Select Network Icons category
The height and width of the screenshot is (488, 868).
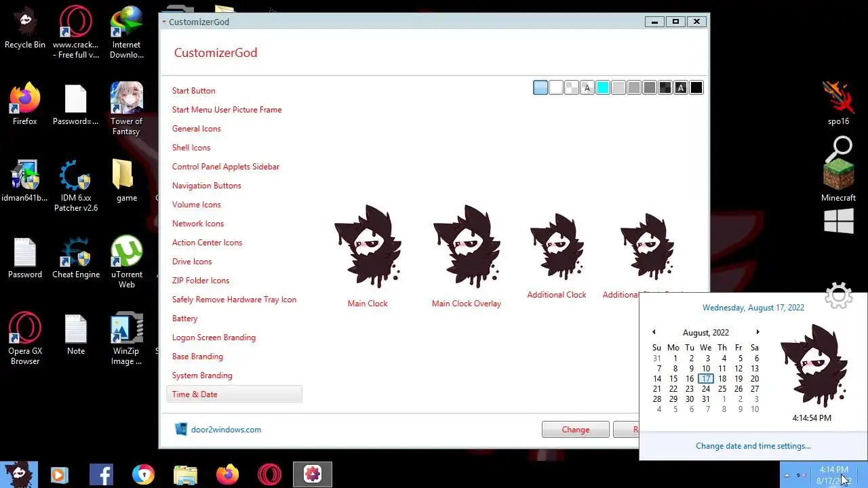198,224
